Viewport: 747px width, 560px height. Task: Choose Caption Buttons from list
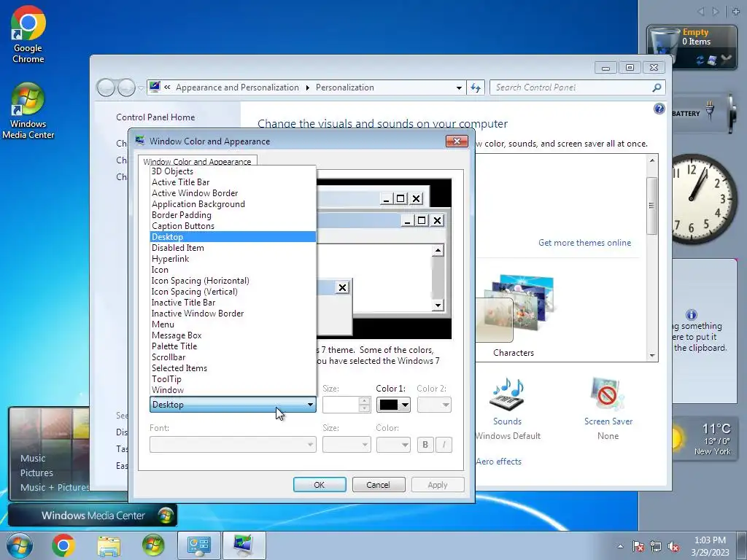[233, 226]
